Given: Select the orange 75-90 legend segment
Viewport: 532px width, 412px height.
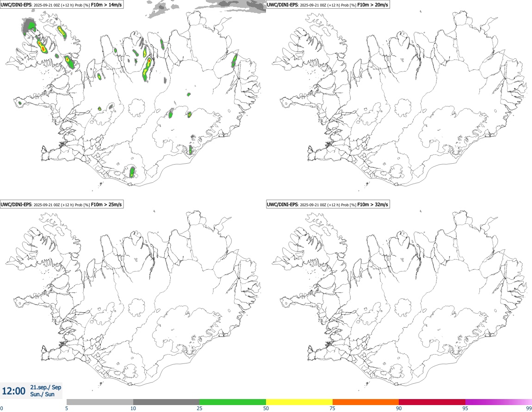Looking at the screenshot, I should [x=366, y=402].
